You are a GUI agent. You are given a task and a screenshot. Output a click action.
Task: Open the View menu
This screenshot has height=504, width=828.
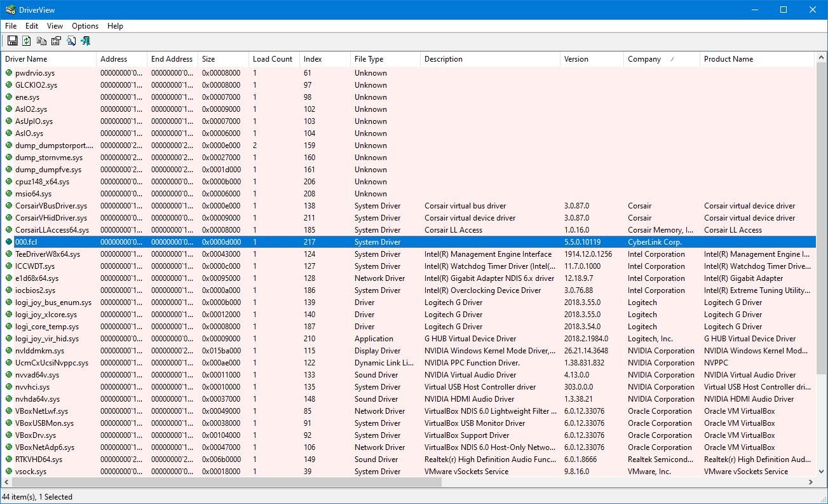click(x=55, y=26)
